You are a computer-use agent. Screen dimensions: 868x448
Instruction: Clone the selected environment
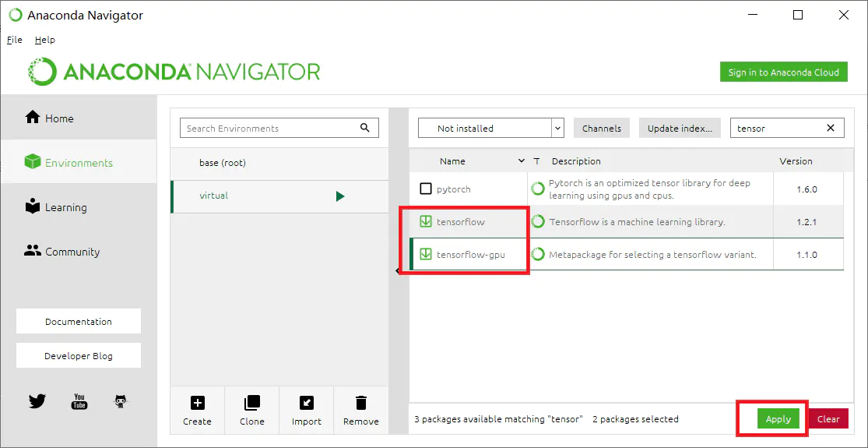(x=252, y=411)
